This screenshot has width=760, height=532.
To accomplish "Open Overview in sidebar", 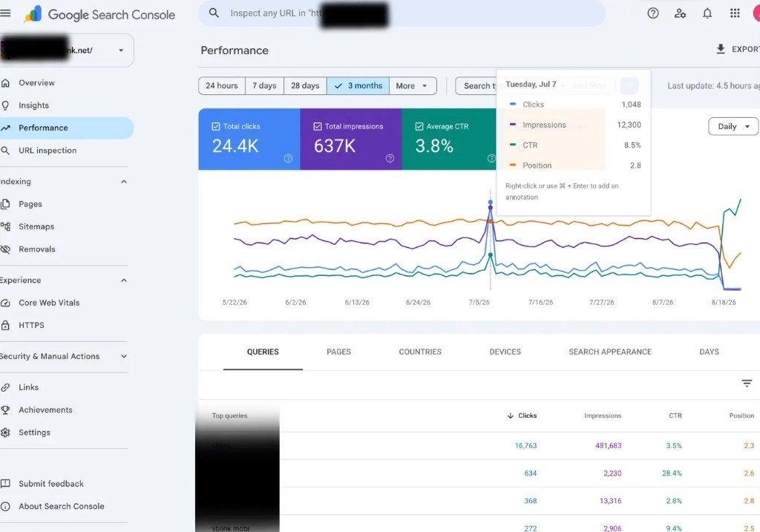I will click(x=67, y=83).
